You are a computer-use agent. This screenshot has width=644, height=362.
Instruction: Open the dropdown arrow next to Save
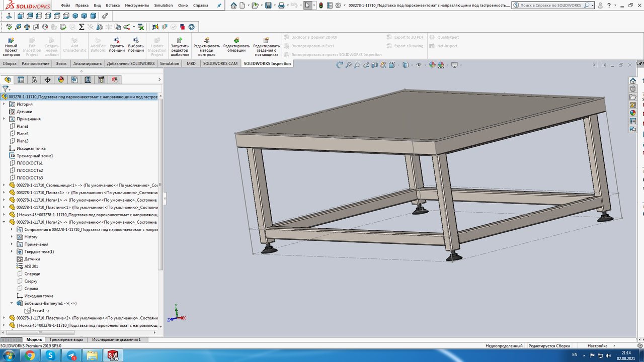pos(274,6)
